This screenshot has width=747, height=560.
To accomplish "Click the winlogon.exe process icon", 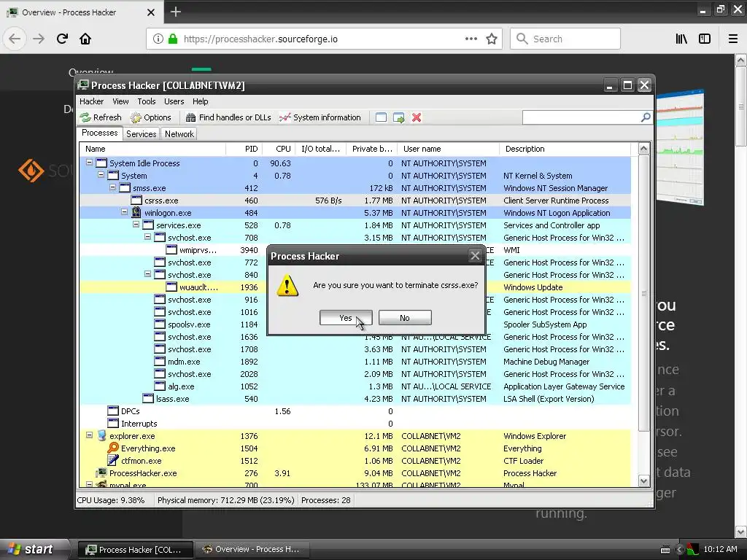I will (x=136, y=212).
